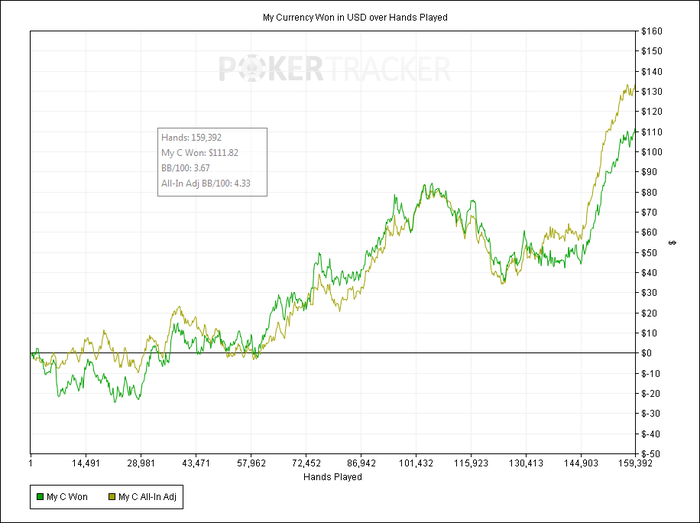Click the y-axis label $110
Image resolution: width=700 pixels, height=523 pixels.
pos(651,132)
